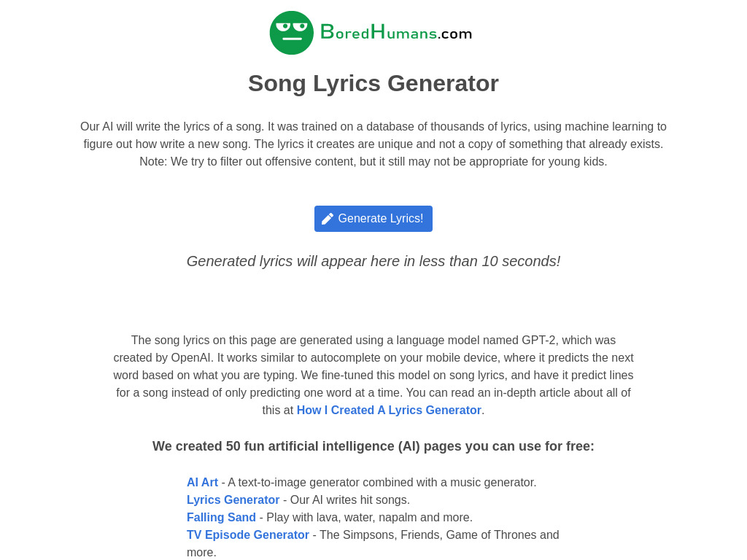Click the bold 50 free AI pages heading
This screenshot has width=747, height=560.
[373, 446]
